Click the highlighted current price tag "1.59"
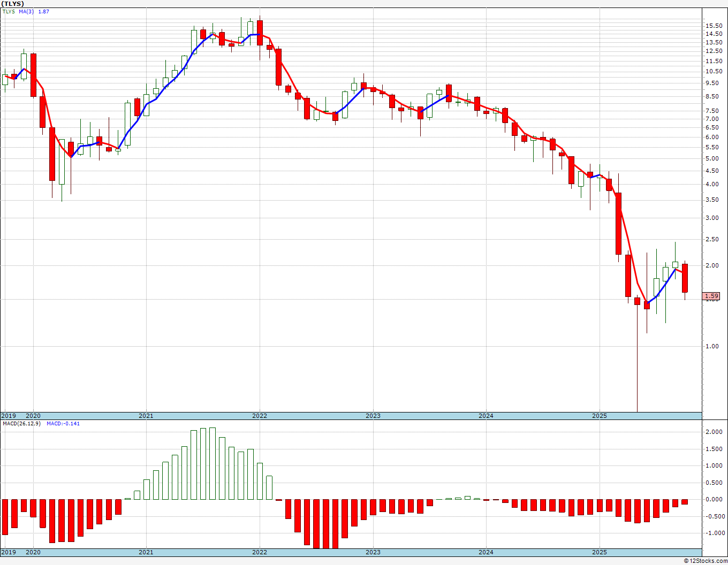Screen dimensions: 728x565 tap(711, 296)
